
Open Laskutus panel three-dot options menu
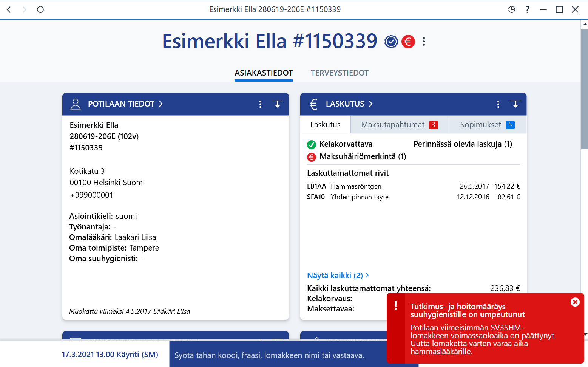click(498, 104)
